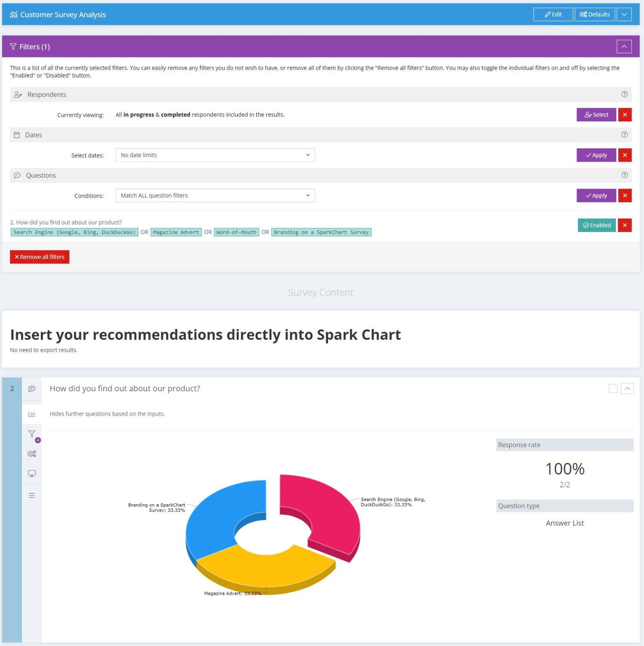Open the filter icon showing badge 4
Screen dimensions: 644x646
31,434
